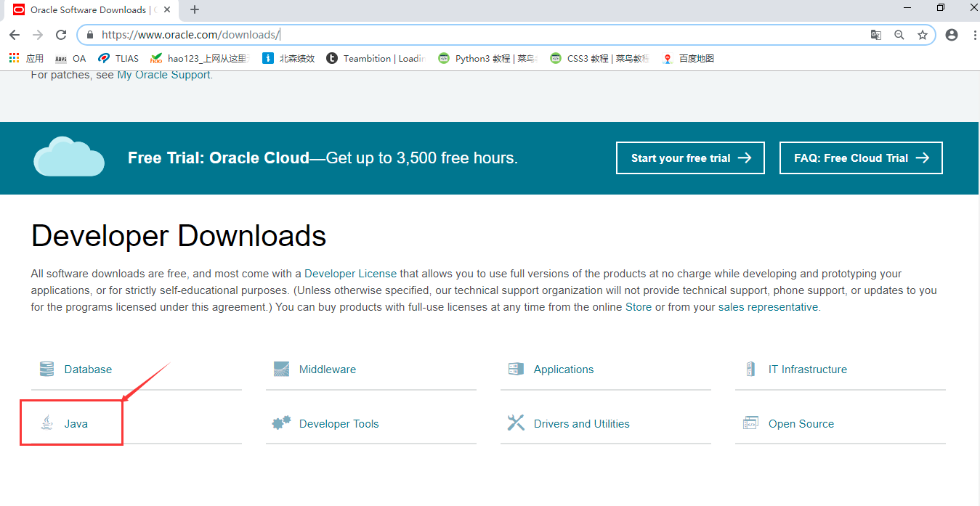Open the Developer License link
980x506 pixels.
[x=350, y=274]
